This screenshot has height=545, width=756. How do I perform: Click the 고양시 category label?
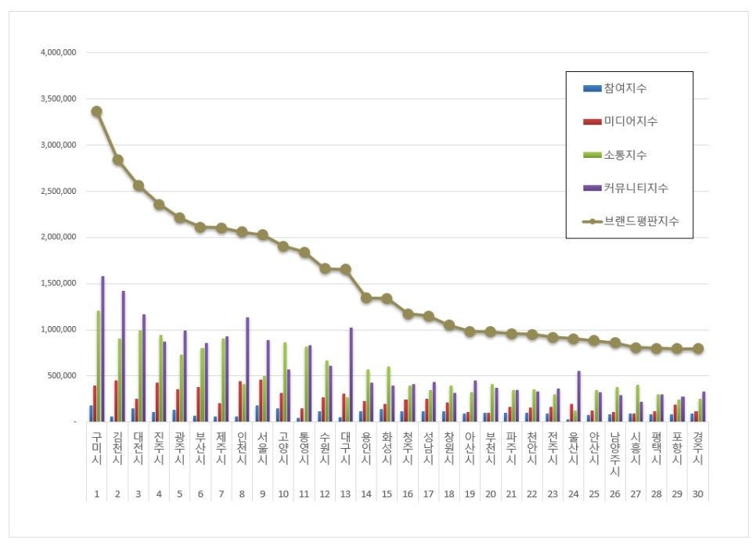pyautogui.click(x=283, y=448)
